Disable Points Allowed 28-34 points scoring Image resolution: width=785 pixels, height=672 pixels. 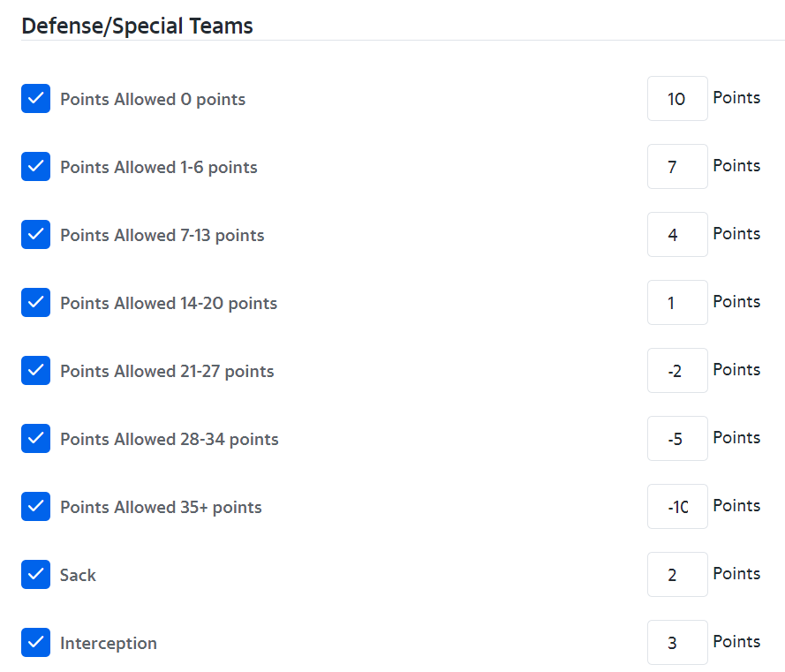pos(35,439)
